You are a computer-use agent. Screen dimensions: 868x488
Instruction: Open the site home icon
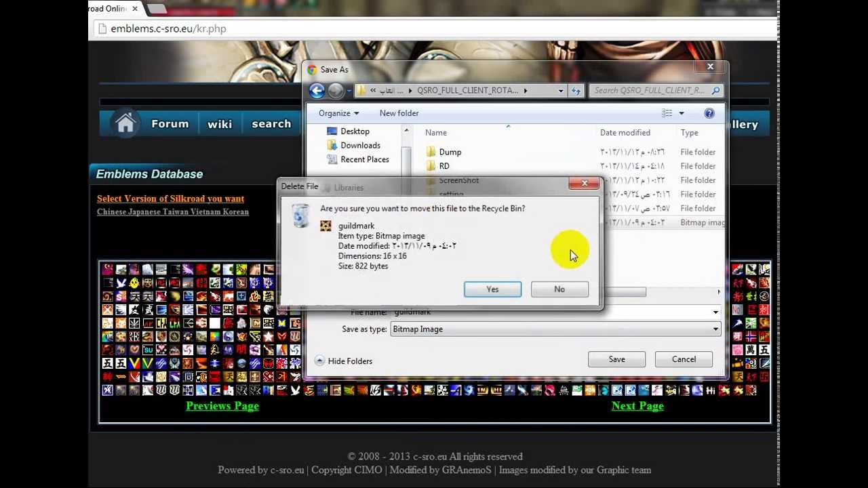point(125,124)
